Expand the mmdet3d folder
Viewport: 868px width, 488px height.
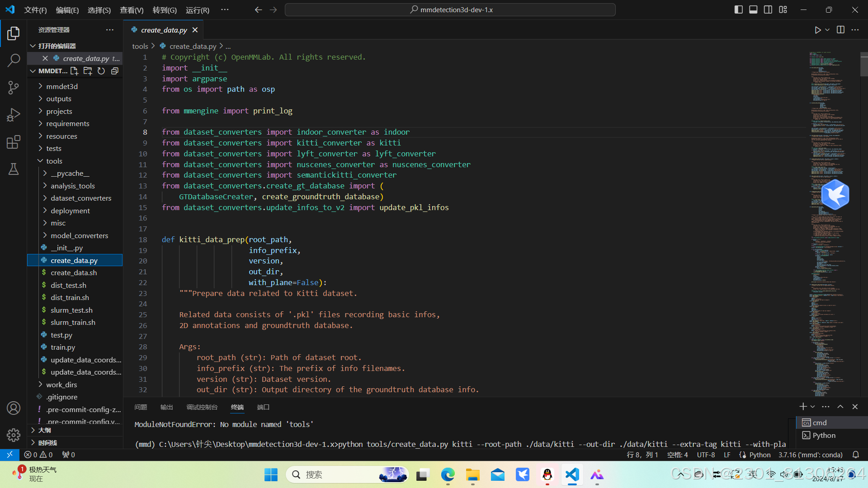point(62,86)
